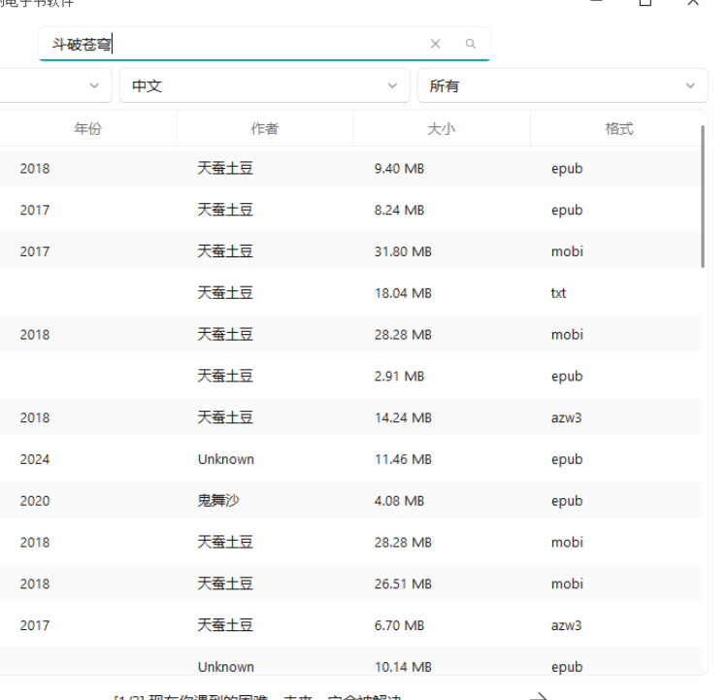
Task: Click the right arrow at the bottom
Action: click(x=539, y=695)
